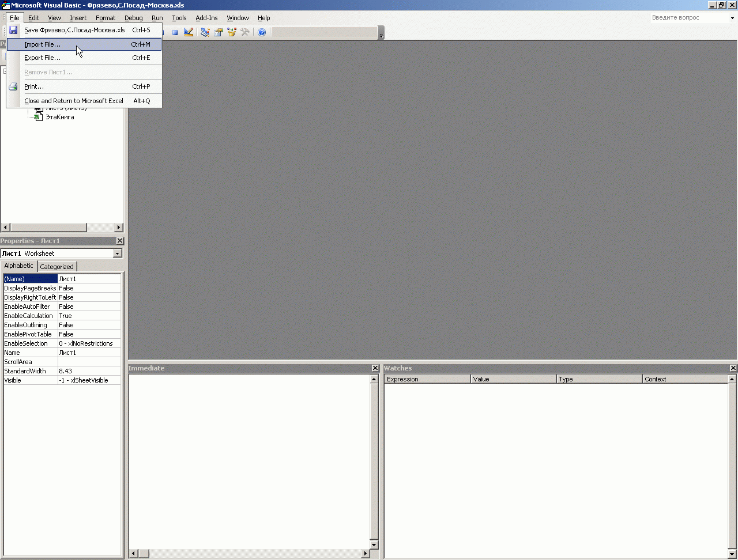Open the ask-a-question box dropdown arrow
Image resolution: width=738 pixels, height=560 pixels.
coord(732,18)
